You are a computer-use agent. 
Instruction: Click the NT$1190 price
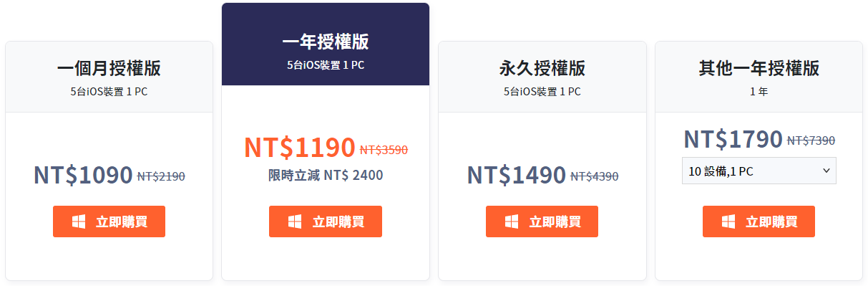300,147
